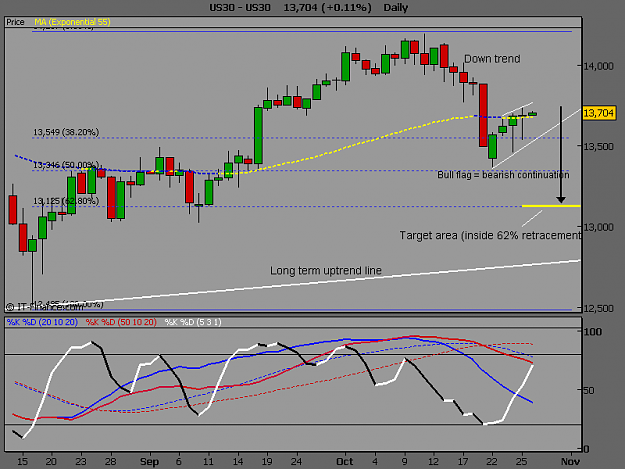
Task: Click the 12,500 price axis label
Action: point(599,308)
